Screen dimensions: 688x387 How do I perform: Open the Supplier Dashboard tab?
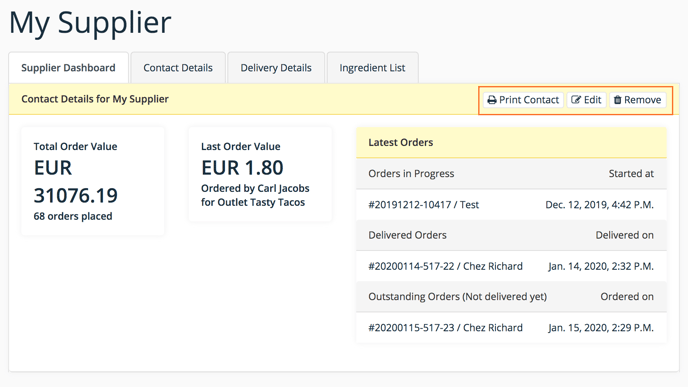point(68,68)
